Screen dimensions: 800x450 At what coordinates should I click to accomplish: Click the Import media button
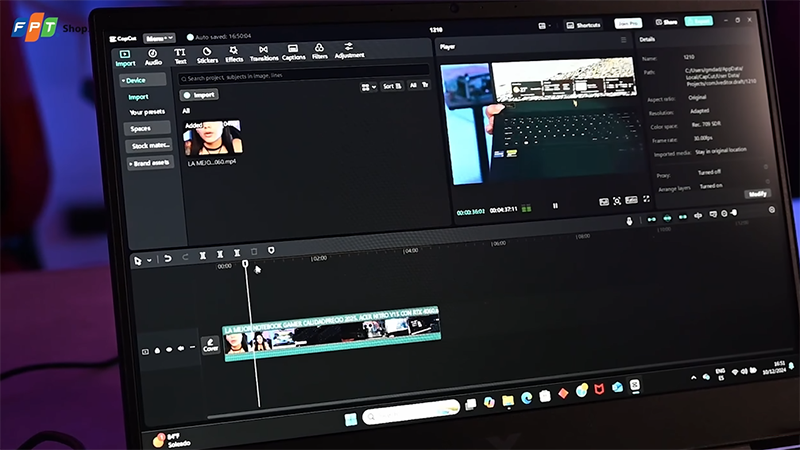pos(199,95)
